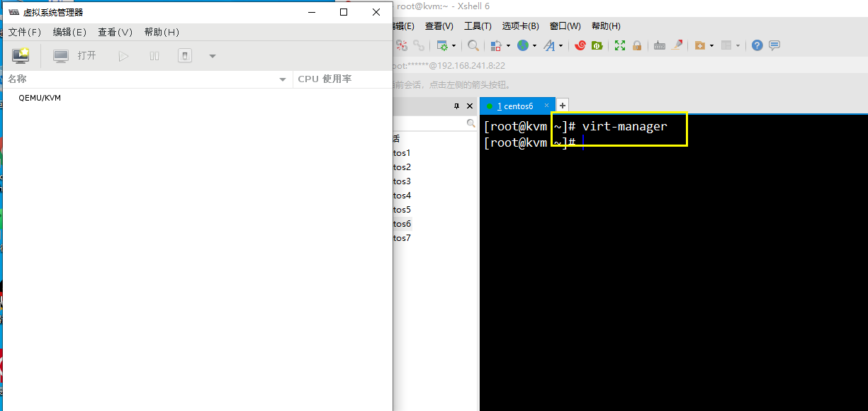Click the pause icon in virt-manager toolbar

154,55
